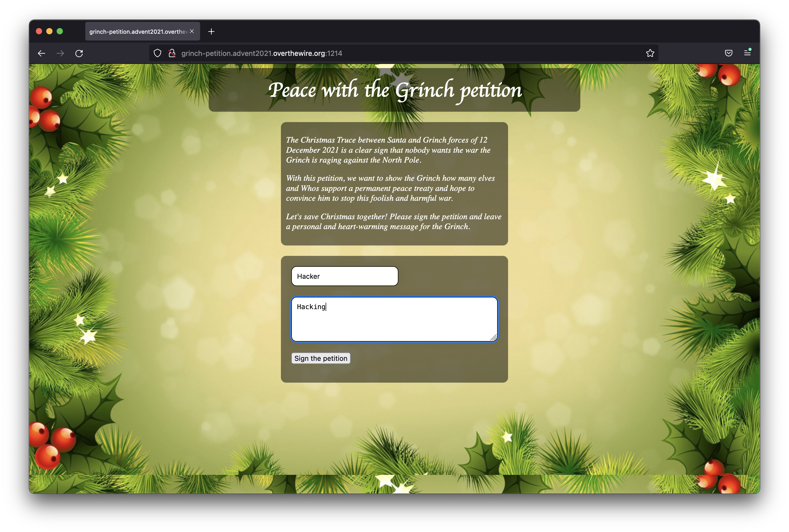
Task: Click the insecure connection padlock icon
Action: [172, 53]
